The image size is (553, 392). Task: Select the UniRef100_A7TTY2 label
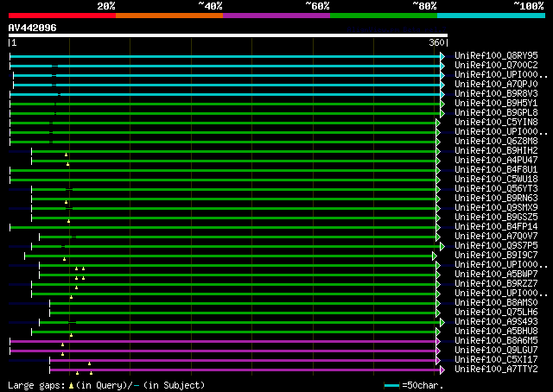pyautogui.click(x=496, y=370)
